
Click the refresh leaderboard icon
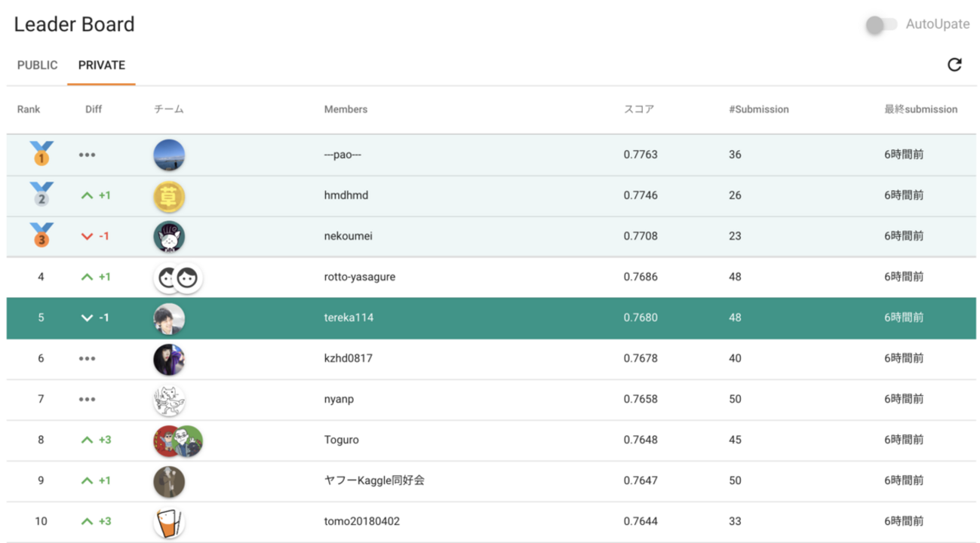click(954, 65)
